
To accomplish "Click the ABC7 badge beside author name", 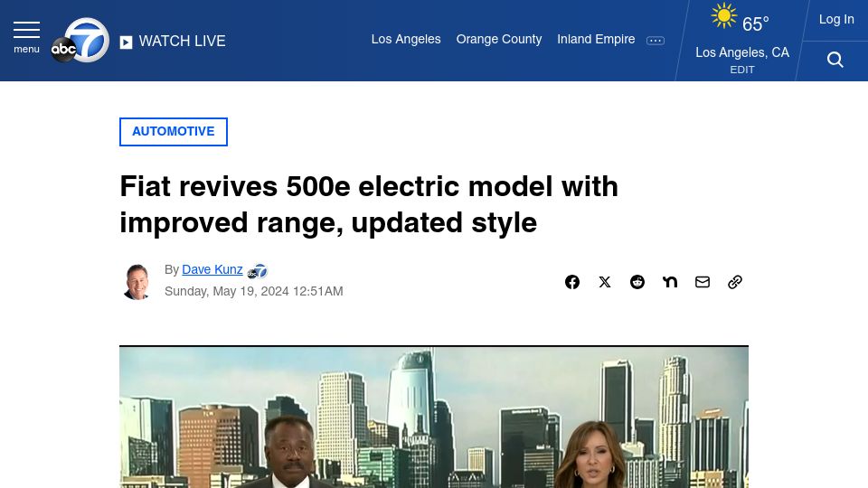I will (257, 271).
